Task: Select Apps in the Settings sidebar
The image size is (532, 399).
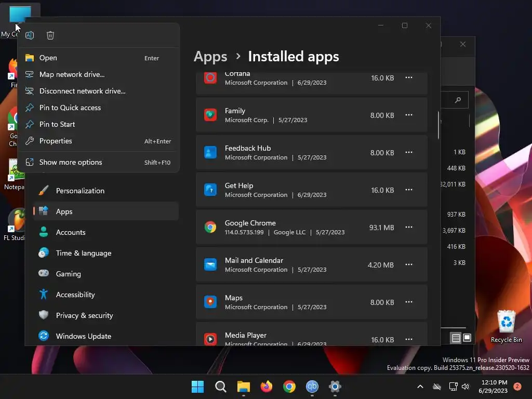Action: (x=106, y=211)
